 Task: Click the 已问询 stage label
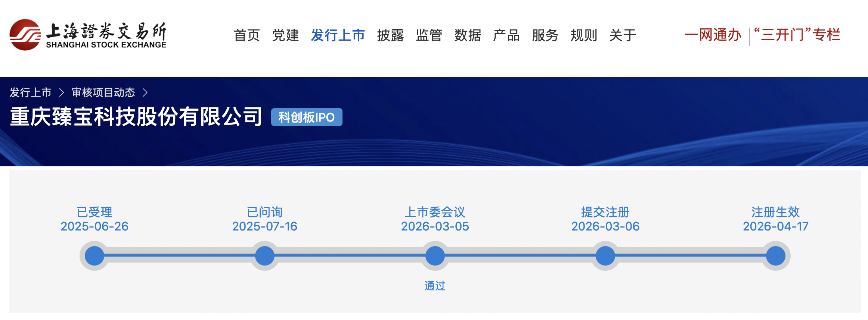tap(265, 212)
